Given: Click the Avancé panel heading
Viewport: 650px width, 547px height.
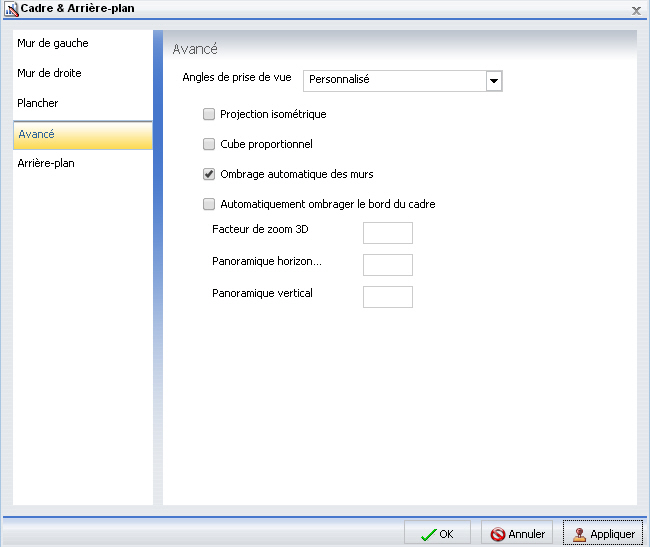Looking at the screenshot, I should (195, 49).
